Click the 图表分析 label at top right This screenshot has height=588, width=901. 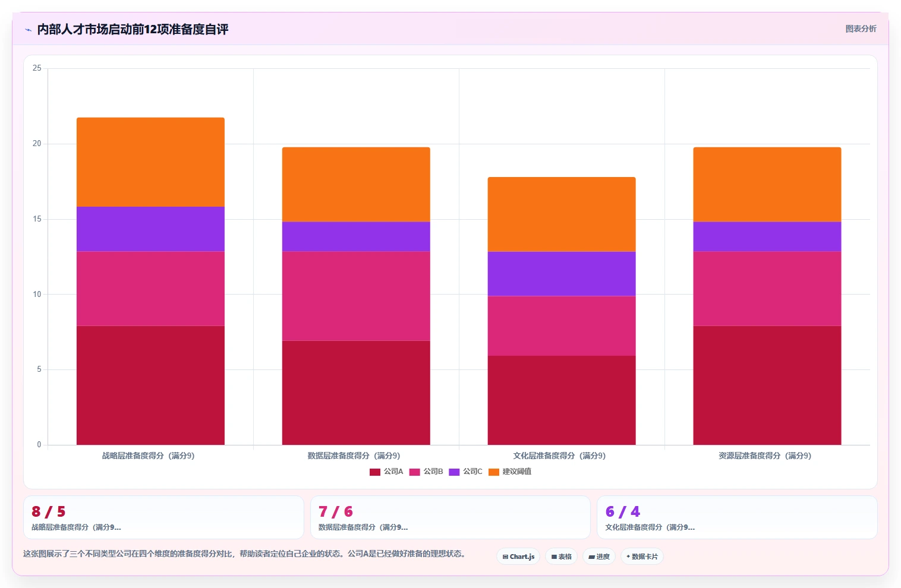tap(861, 29)
